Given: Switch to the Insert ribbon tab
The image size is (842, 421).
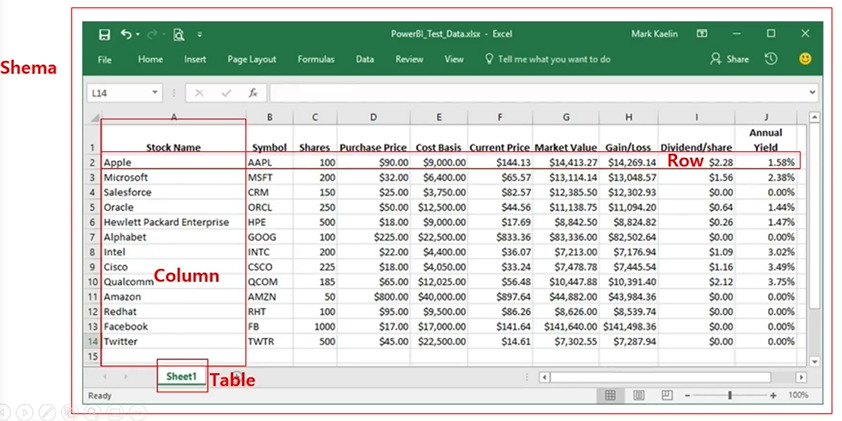Looking at the screenshot, I should pos(195,60).
